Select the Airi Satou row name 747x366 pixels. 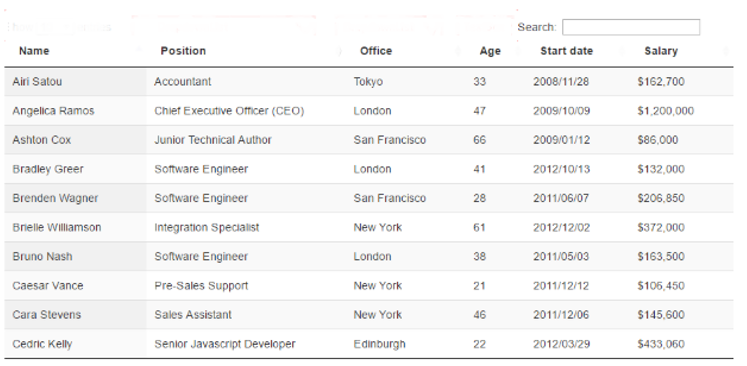tap(37, 81)
